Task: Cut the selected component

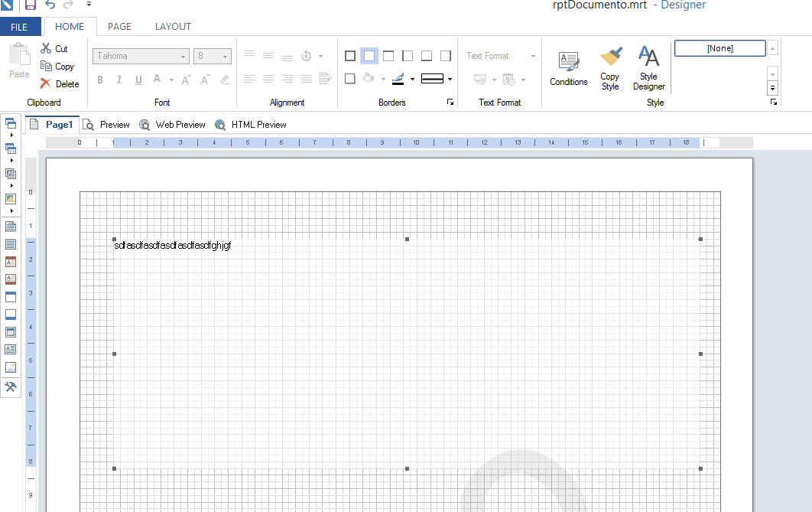Action: [x=54, y=49]
